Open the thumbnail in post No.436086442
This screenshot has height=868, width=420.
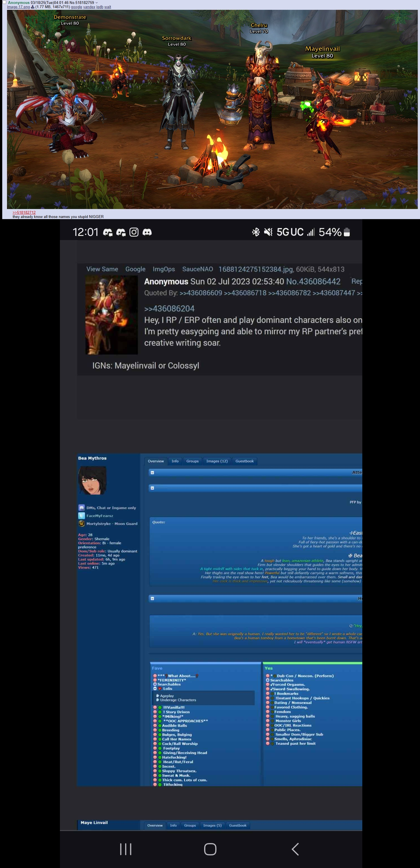tap(111, 315)
